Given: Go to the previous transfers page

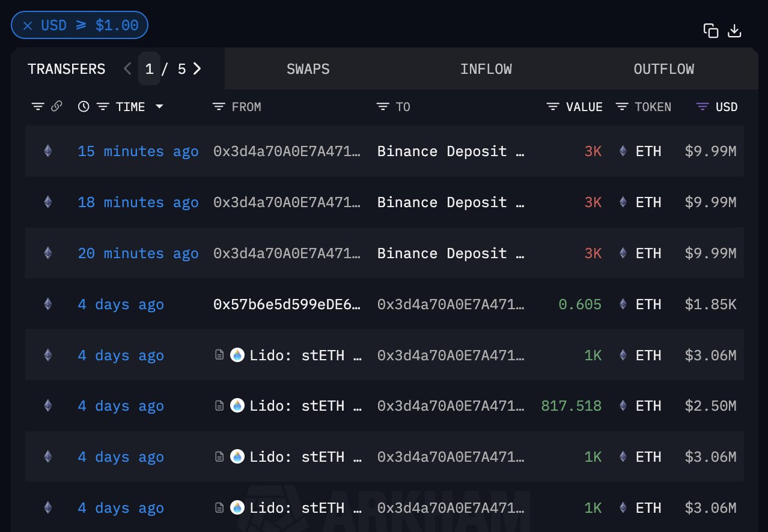Looking at the screenshot, I should click(x=127, y=69).
